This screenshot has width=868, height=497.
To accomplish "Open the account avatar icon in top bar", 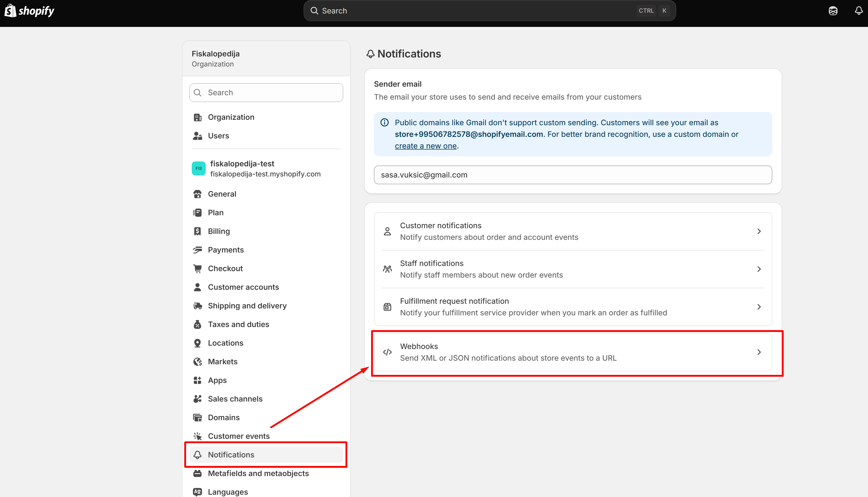I will point(833,11).
